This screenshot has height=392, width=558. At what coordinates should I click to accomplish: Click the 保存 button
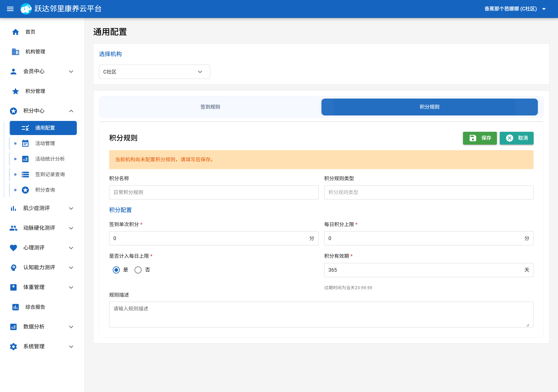480,138
